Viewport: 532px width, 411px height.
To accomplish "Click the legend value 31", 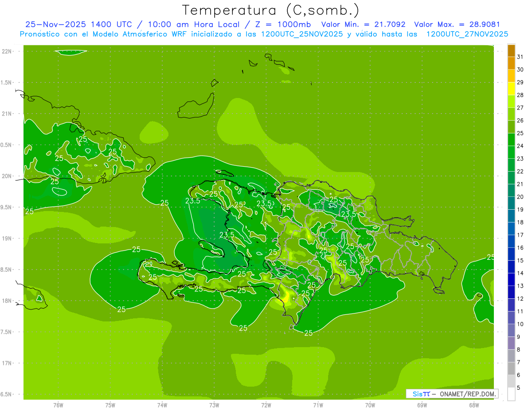I will tap(520, 57).
